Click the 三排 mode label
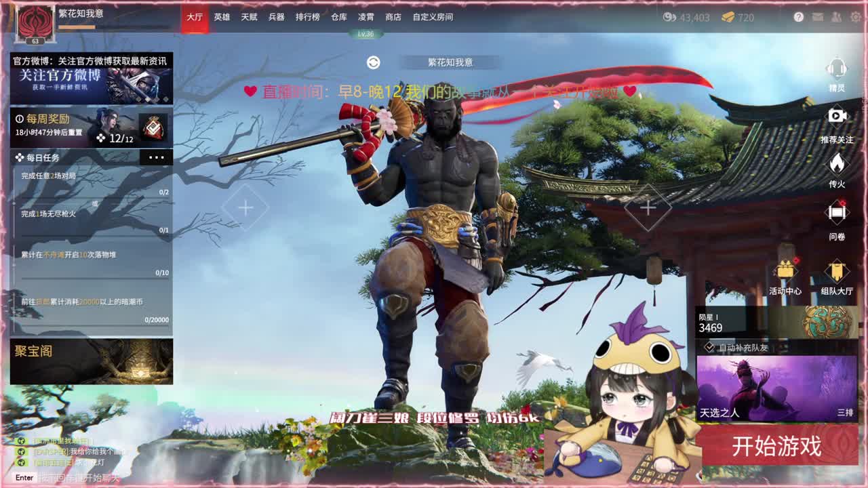Viewport: 868px width, 488px height. coord(845,412)
